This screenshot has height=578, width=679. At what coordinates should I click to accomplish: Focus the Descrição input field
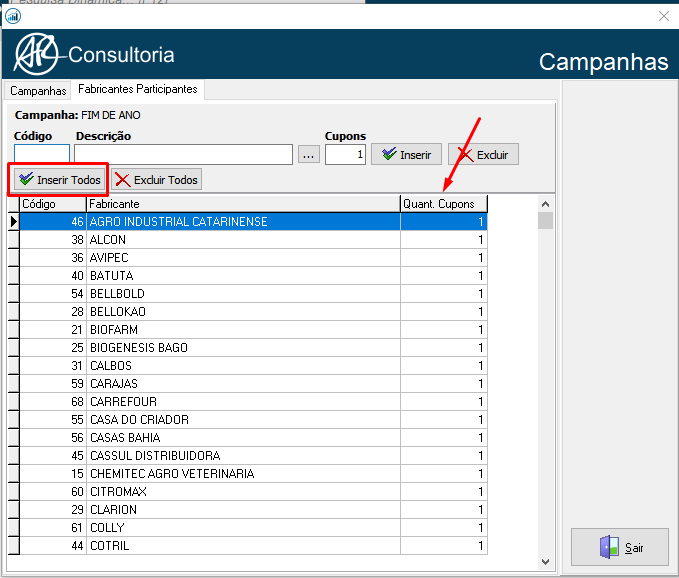(183, 155)
